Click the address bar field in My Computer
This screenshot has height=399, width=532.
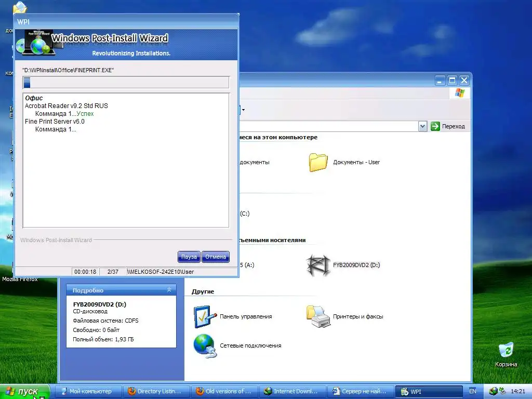click(329, 126)
